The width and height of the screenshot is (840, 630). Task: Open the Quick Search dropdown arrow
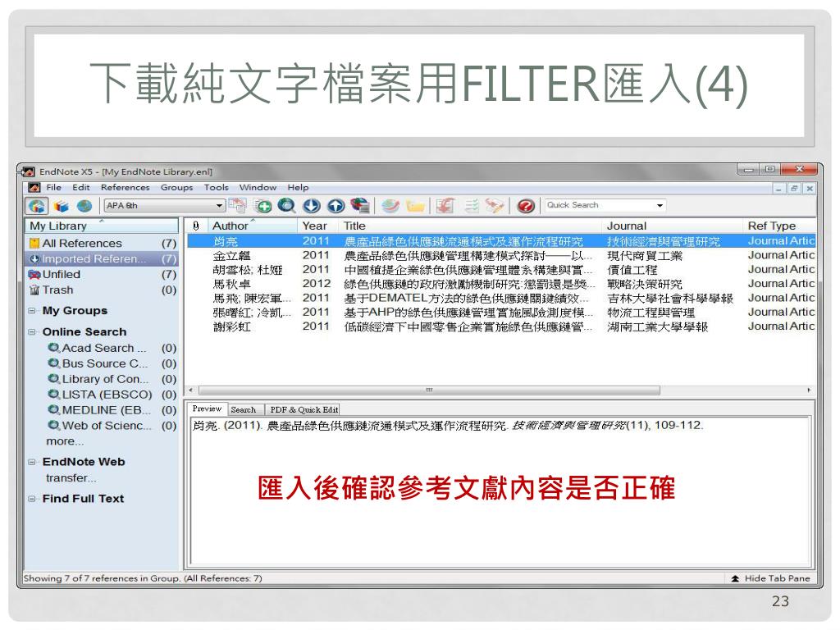[660, 205]
